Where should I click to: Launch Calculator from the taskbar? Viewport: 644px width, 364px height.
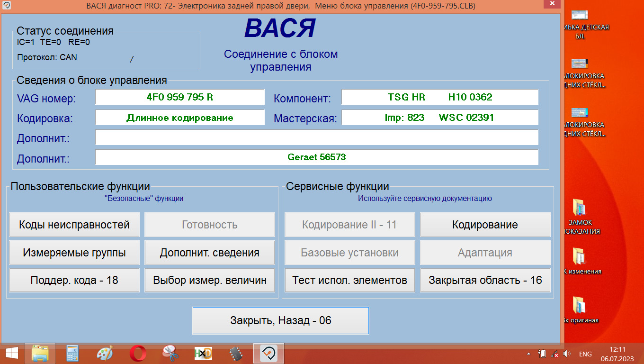(x=72, y=353)
